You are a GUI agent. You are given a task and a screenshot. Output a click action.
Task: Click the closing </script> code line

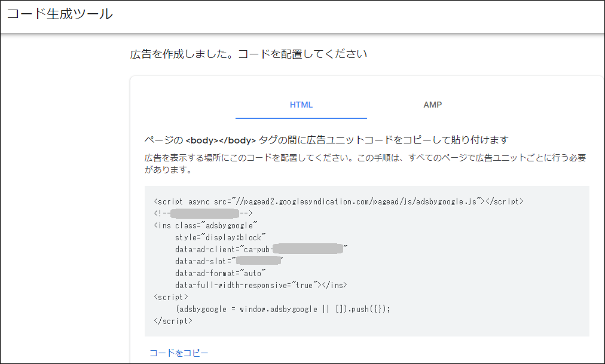tap(173, 321)
